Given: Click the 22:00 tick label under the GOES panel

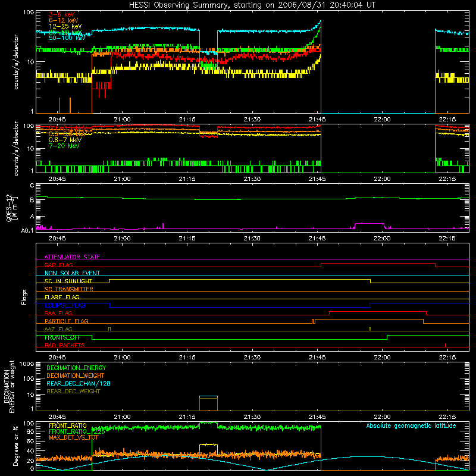Looking at the screenshot, I should click(382, 239).
